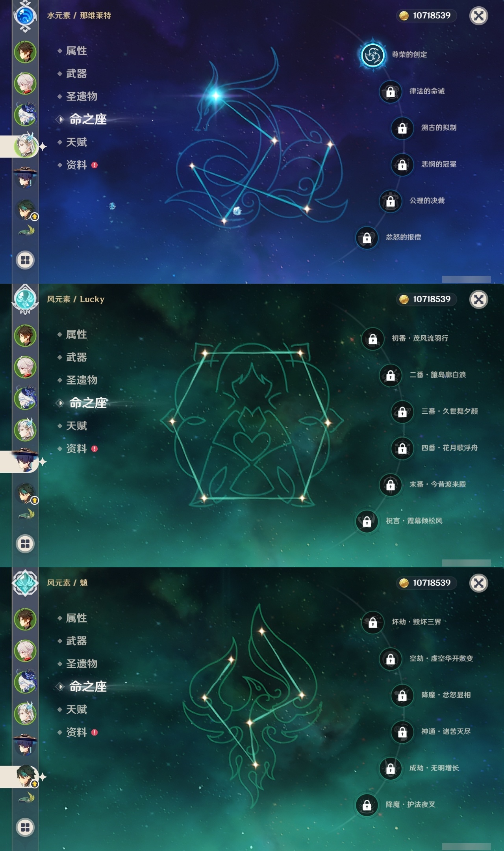Viewport: 504px width, 851px height.
Task: Open the 坏劫·毁坏三界 locked constellation
Action: point(372,622)
